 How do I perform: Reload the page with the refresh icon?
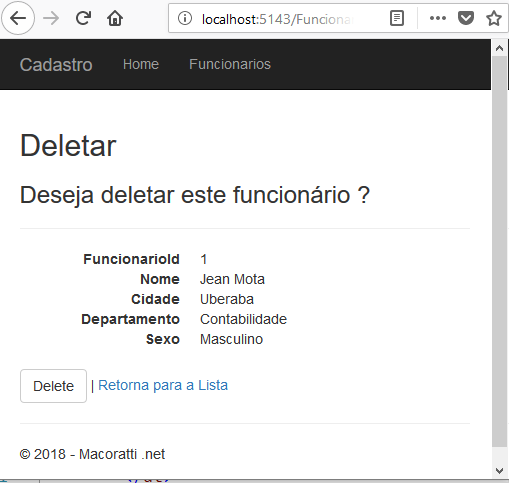tap(83, 18)
